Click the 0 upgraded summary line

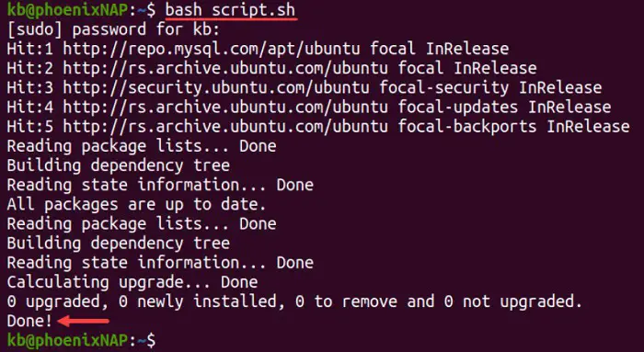(x=294, y=302)
